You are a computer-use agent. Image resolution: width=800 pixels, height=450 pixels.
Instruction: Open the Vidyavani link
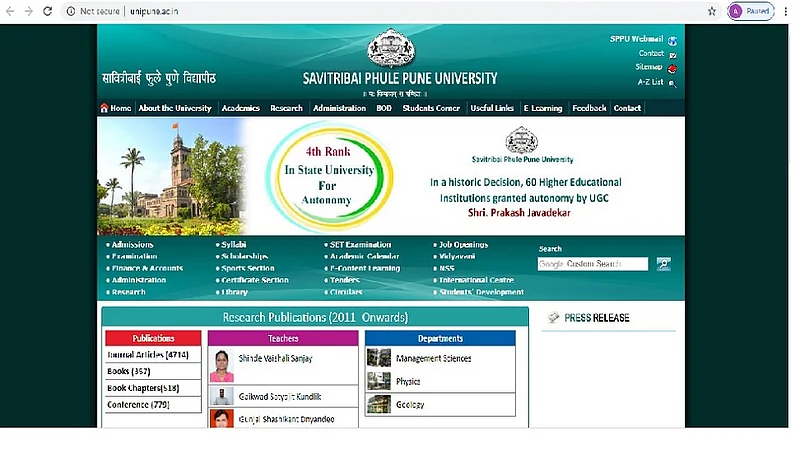(457, 257)
